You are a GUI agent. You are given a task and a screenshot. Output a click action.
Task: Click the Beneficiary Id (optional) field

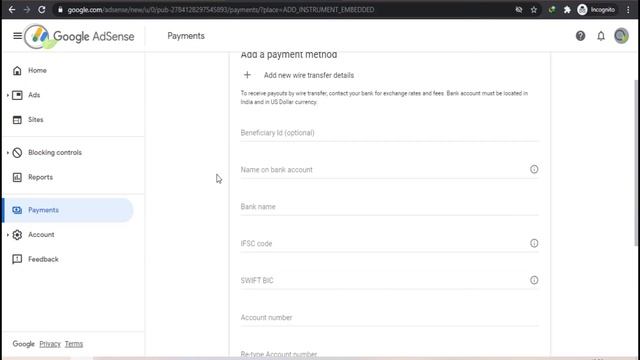[x=389, y=133]
